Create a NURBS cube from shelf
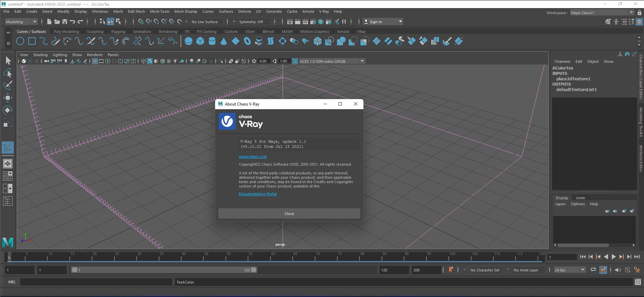This screenshot has height=297, width=644. [200, 41]
